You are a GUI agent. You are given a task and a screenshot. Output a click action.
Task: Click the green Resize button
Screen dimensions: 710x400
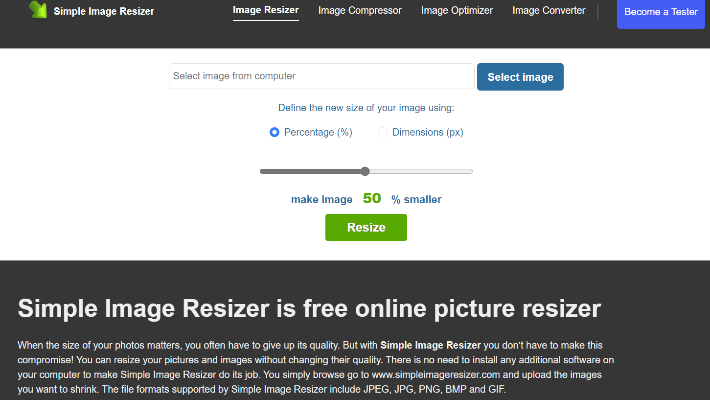click(366, 227)
